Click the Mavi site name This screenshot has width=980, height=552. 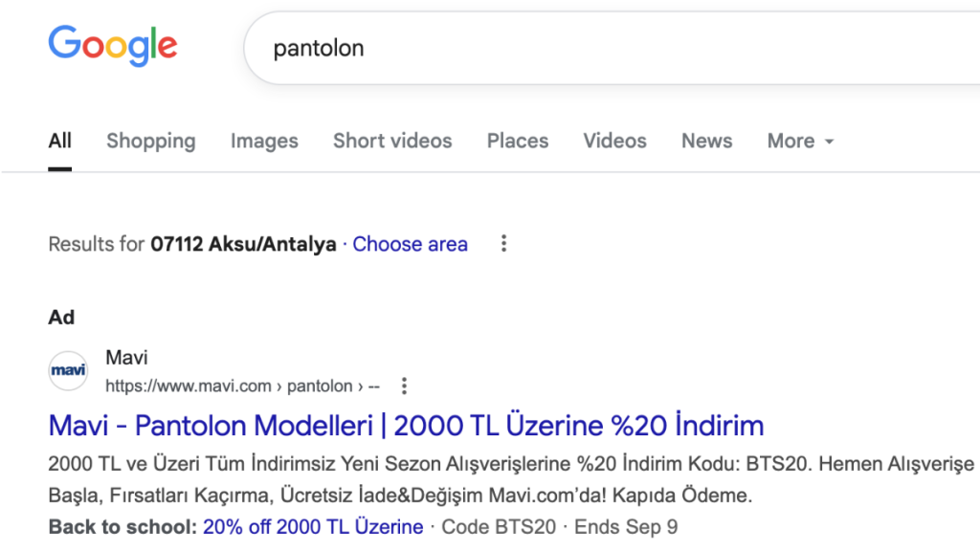point(126,358)
